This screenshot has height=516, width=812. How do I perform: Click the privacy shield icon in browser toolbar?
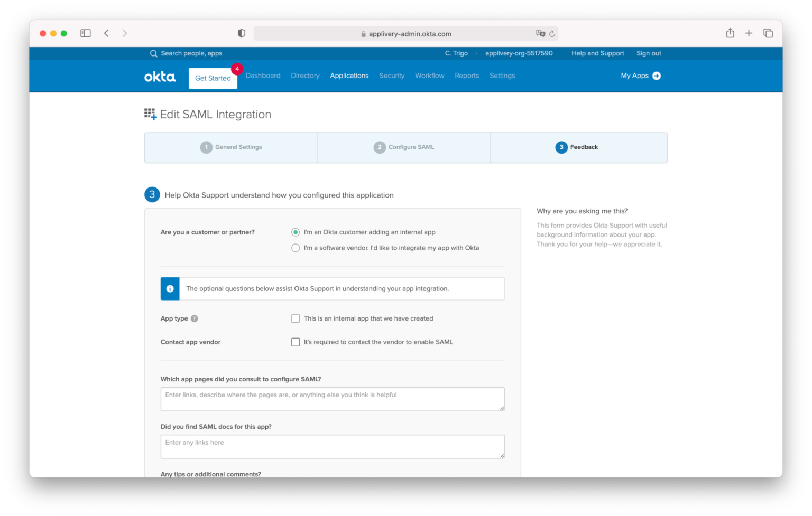point(241,33)
